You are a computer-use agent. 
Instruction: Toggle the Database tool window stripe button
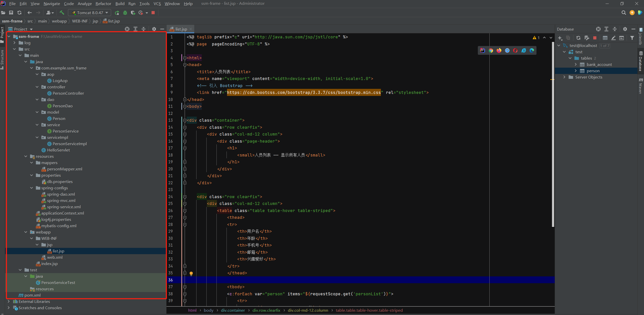click(641, 62)
